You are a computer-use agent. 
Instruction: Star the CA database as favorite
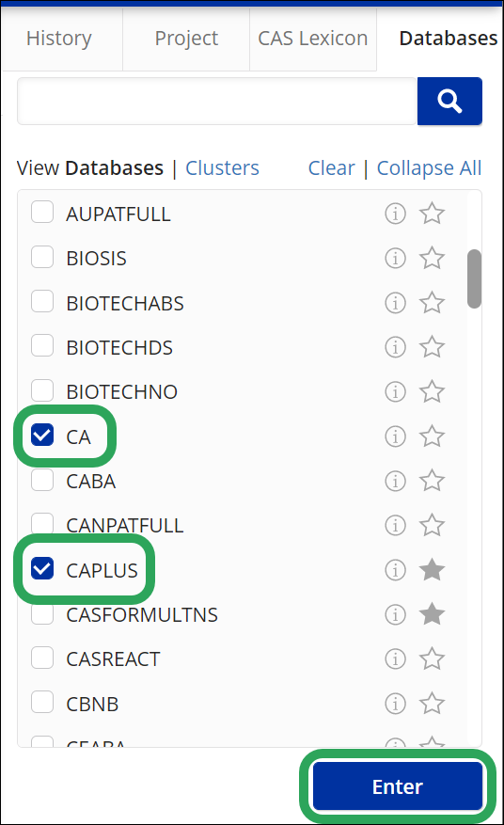(432, 436)
